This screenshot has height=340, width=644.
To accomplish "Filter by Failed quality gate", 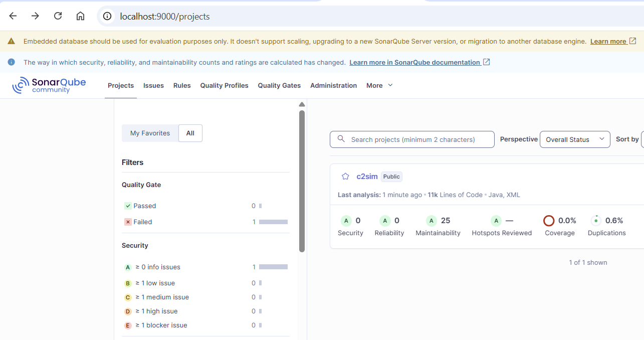I will (142, 222).
